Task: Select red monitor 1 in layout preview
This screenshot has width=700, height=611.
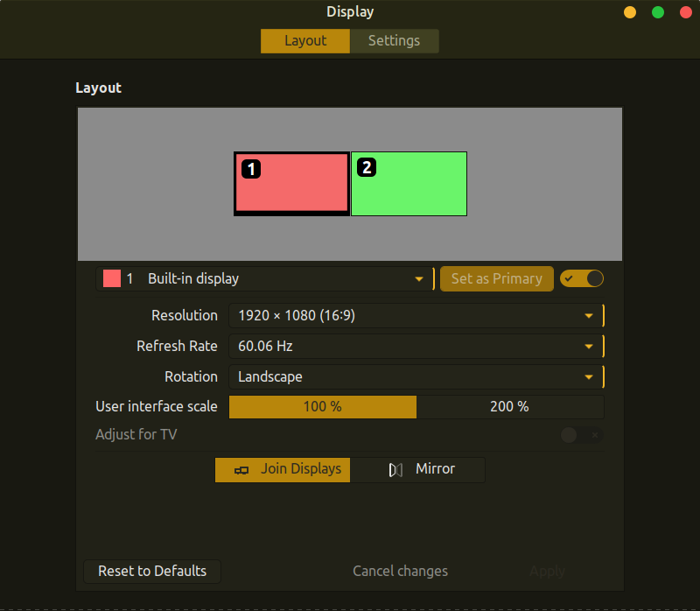Action: [x=292, y=184]
